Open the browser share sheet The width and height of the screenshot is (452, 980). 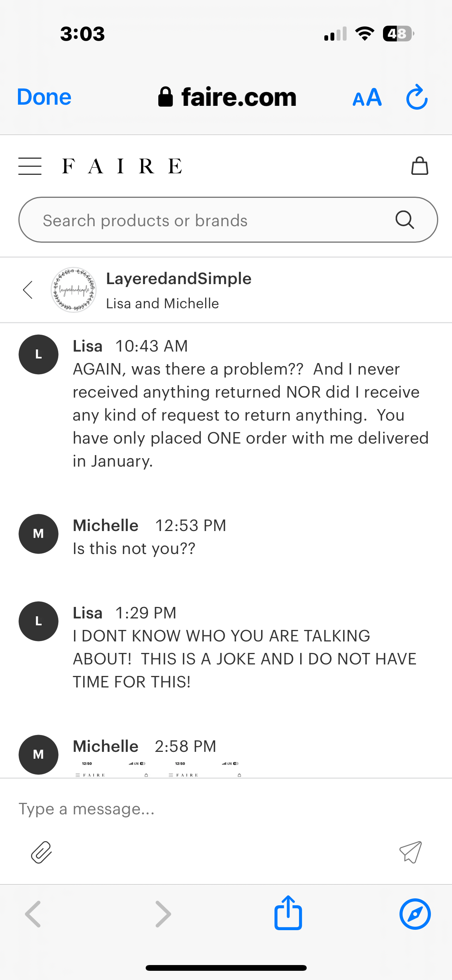(288, 913)
